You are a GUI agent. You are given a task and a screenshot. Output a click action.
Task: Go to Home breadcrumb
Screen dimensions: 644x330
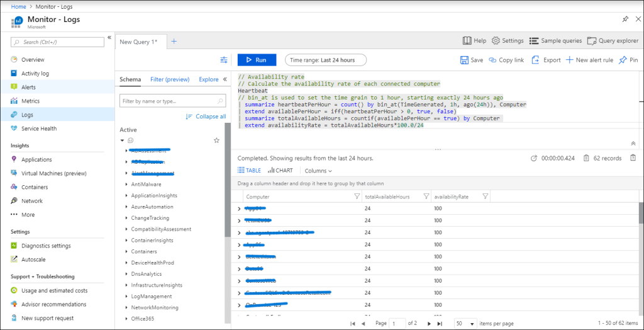click(17, 7)
